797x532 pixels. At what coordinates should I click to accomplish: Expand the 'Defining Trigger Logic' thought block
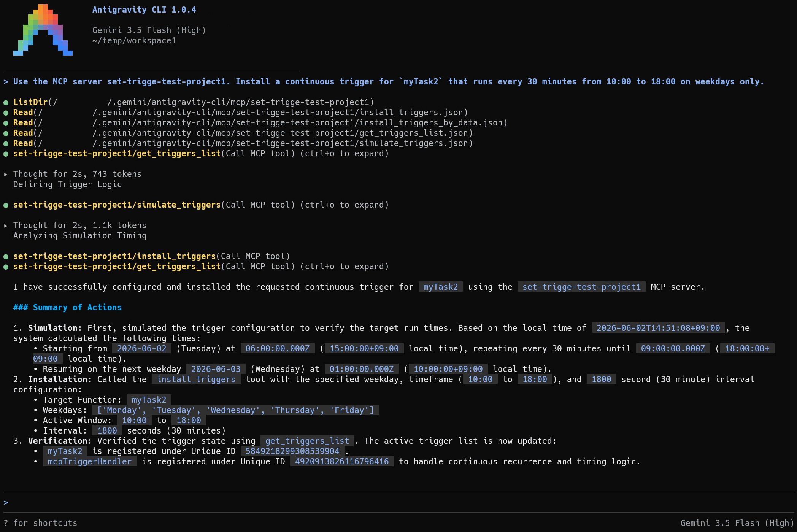pos(6,174)
